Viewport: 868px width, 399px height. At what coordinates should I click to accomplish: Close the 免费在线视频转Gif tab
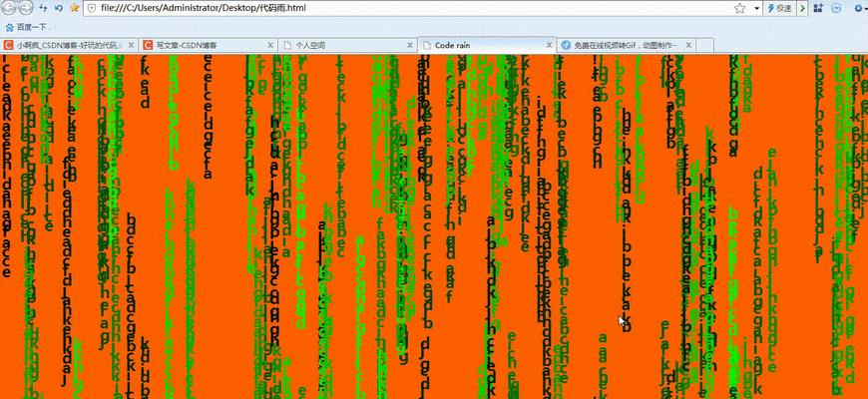688,45
